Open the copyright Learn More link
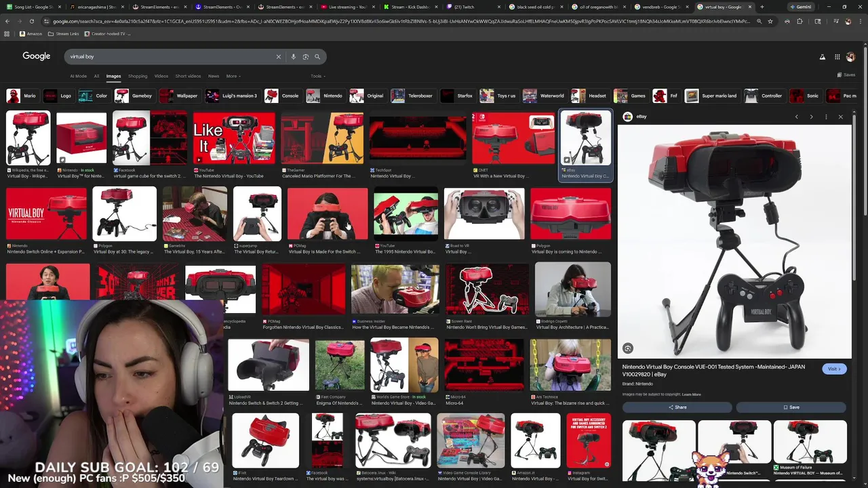Screen dimensions: 868x488 (x=692, y=394)
